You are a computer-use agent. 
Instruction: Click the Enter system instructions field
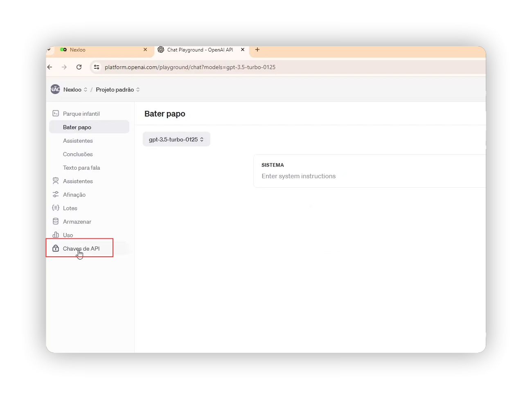(x=299, y=176)
